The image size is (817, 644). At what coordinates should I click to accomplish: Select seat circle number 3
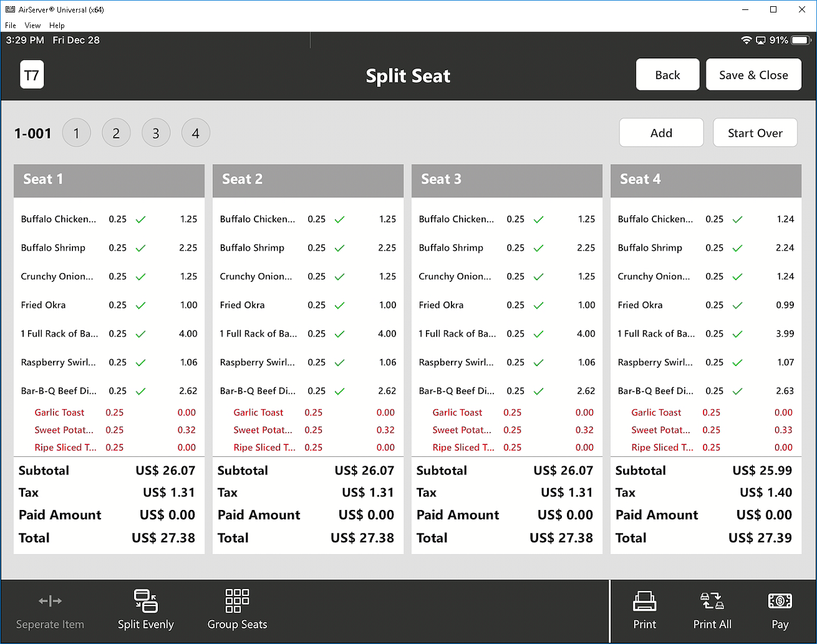coord(156,133)
